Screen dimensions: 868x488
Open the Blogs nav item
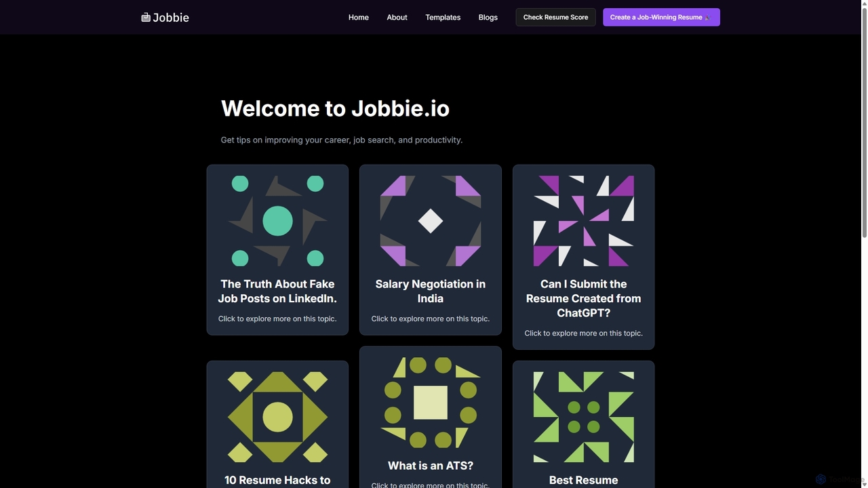488,18
